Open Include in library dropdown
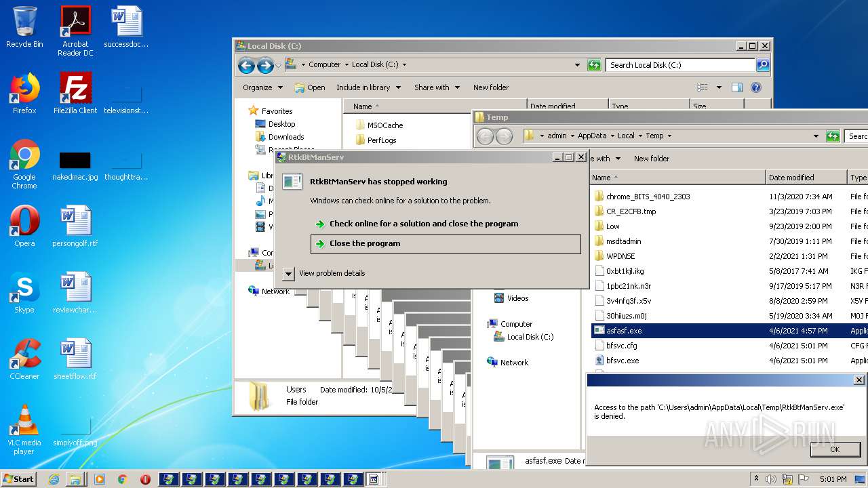Screen dimensions: 868x488 (368, 87)
